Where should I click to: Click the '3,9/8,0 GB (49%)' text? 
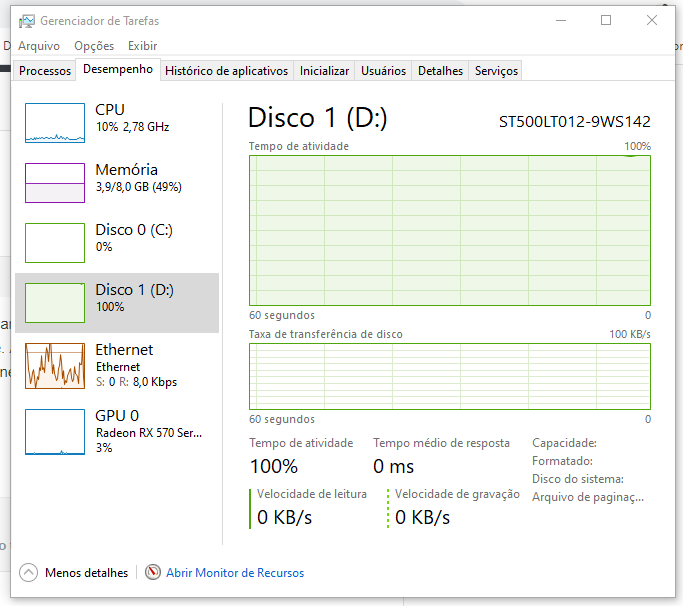pyautogui.click(x=139, y=187)
